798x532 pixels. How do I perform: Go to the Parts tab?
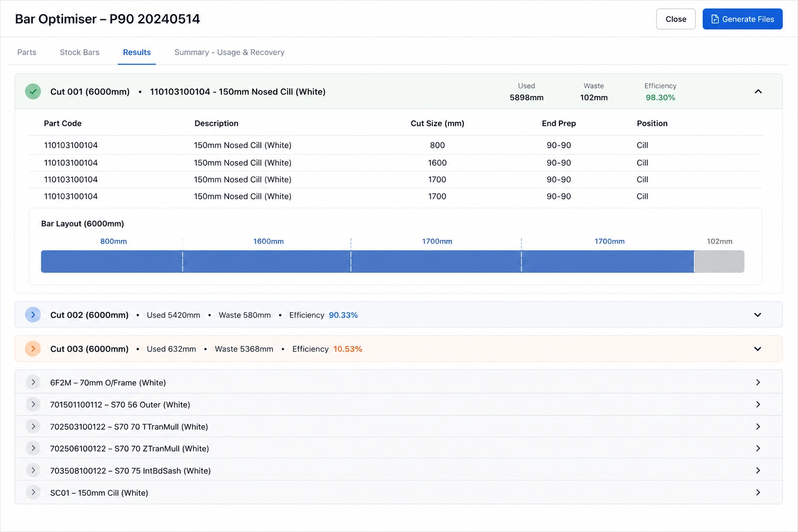(x=27, y=52)
